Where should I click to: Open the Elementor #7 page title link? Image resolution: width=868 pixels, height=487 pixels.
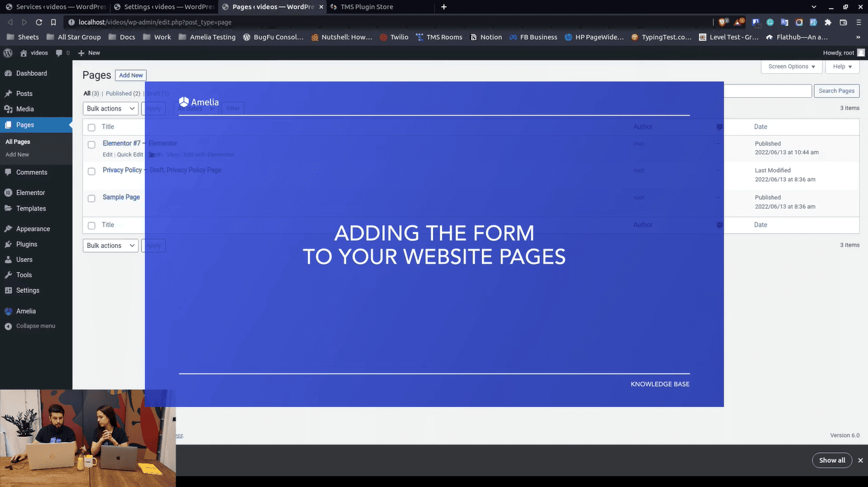[121, 144]
